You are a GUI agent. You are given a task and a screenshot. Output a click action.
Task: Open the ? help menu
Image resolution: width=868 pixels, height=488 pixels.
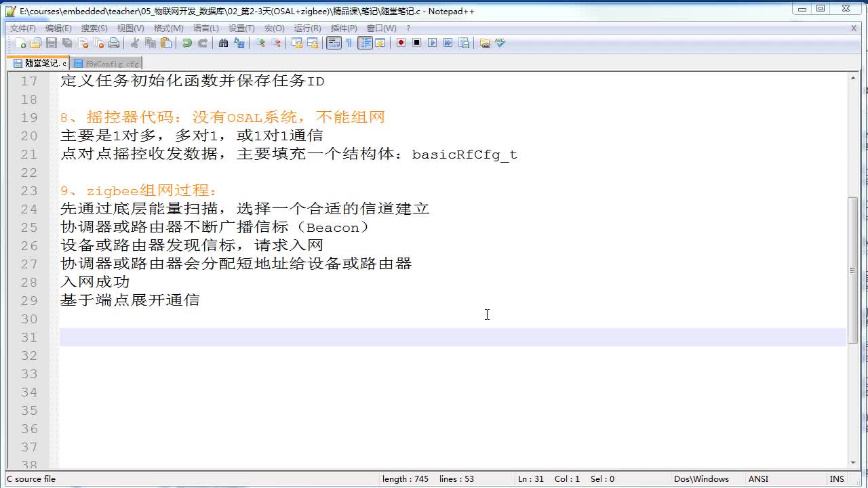point(408,28)
